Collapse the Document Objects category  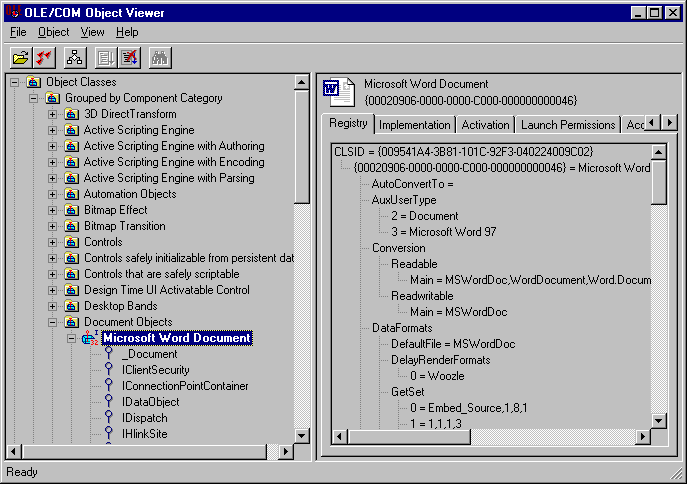point(53,322)
